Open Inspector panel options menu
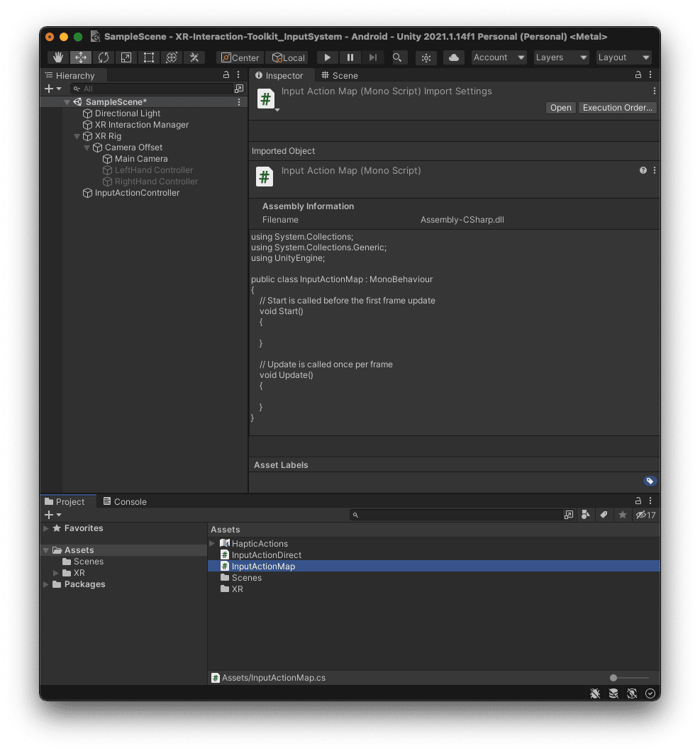The image size is (700, 753). point(650,75)
